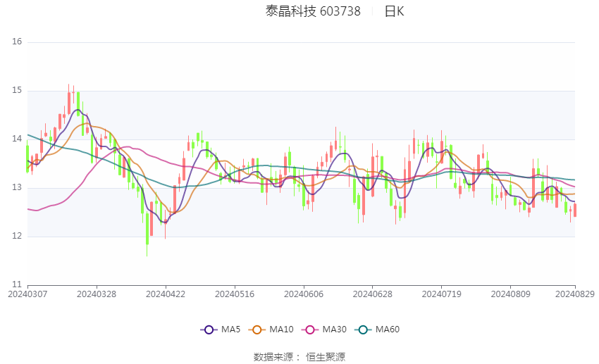Click the 20240829 date axis label
This screenshot has height=364, width=599.
(575, 294)
